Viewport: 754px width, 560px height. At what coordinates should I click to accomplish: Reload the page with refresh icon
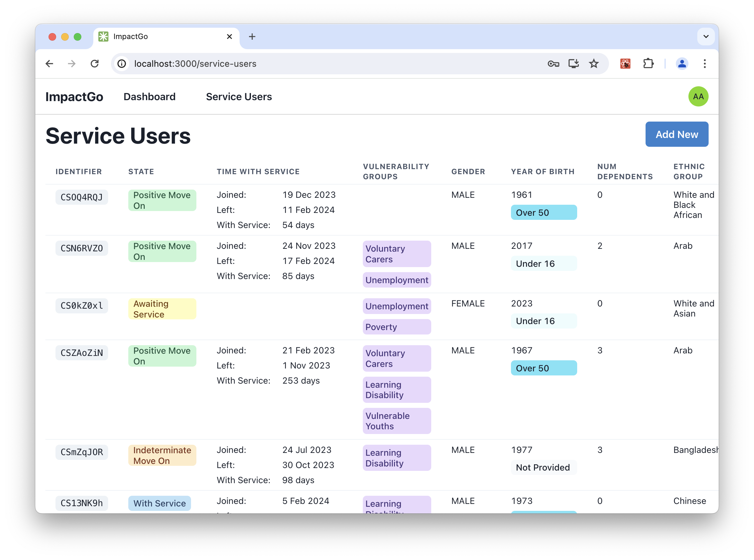pyautogui.click(x=95, y=64)
